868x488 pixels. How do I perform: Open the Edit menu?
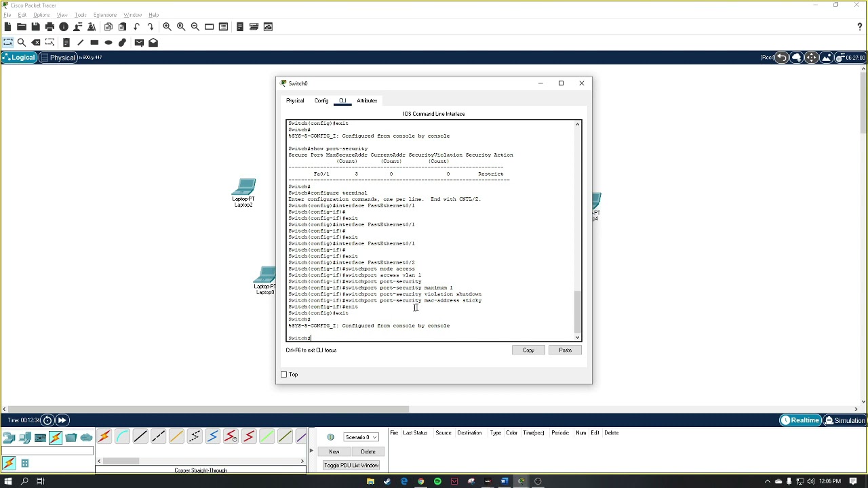[x=22, y=15]
